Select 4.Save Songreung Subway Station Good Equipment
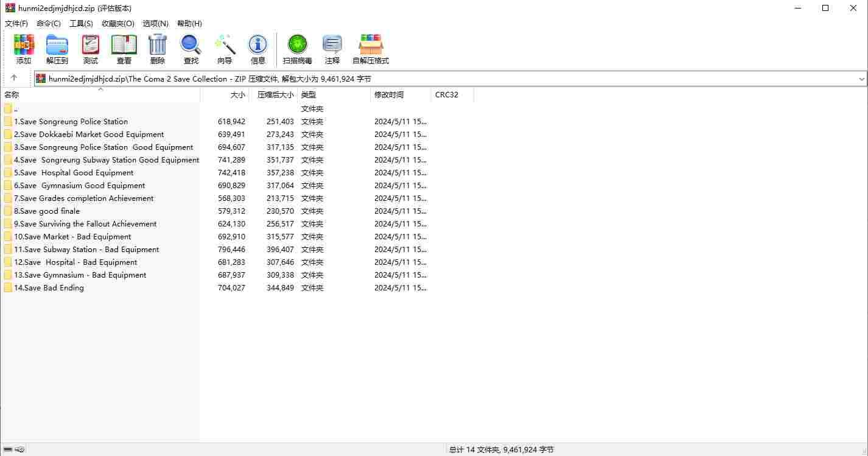 107,160
